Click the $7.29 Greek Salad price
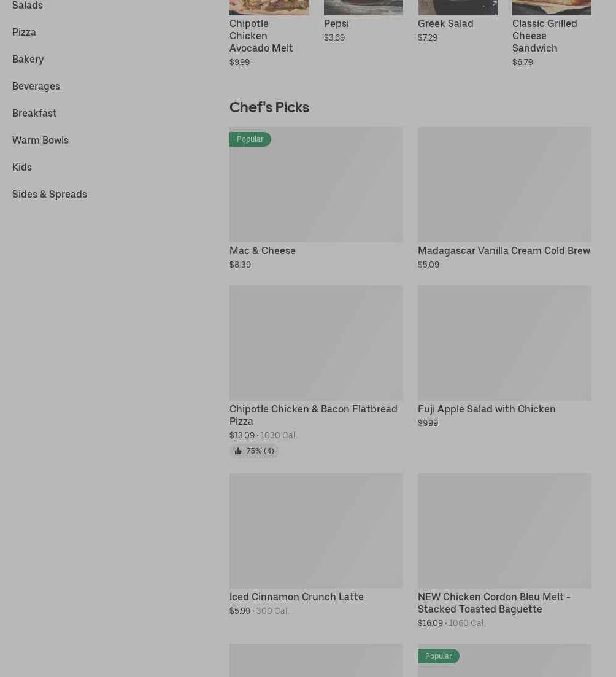 pos(428,37)
